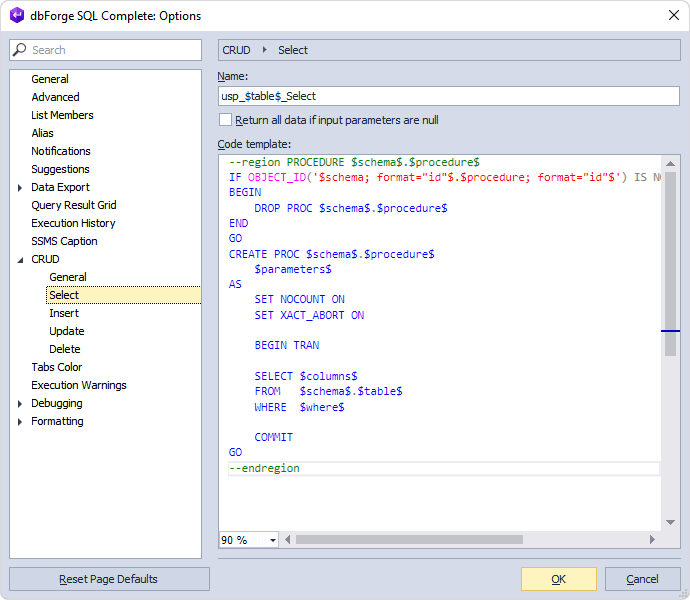Select Formatting in the tree
This screenshot has height=600, width=690.
coord(57,422)
